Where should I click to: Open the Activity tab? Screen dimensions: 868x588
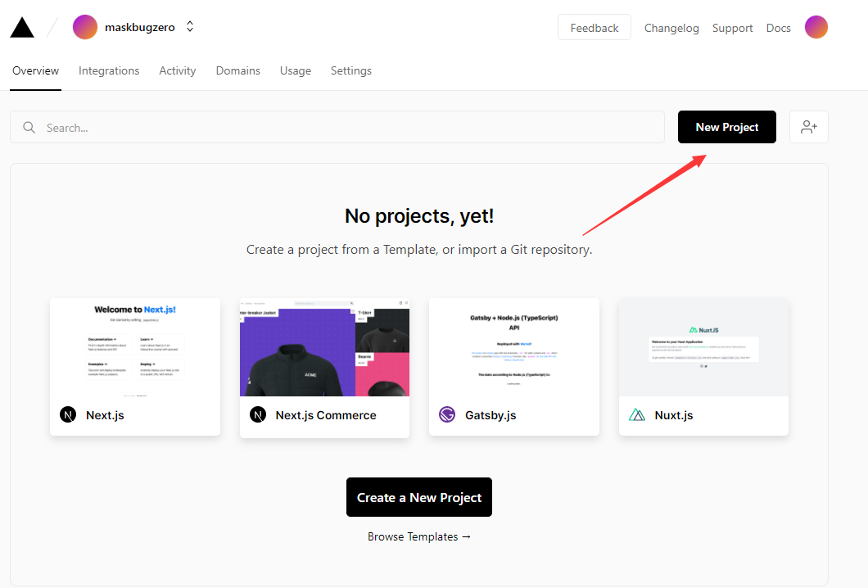pos(178,71)
